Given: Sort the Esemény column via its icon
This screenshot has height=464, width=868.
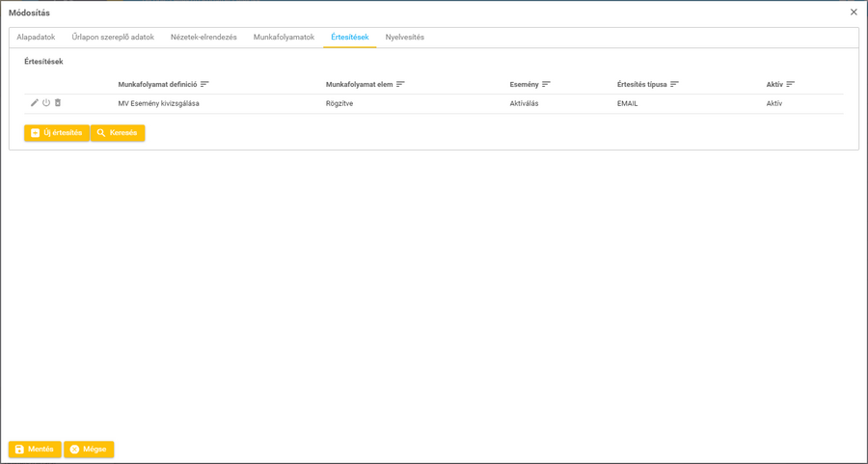Looking at the screenshot, I should (x=547, y=85).
